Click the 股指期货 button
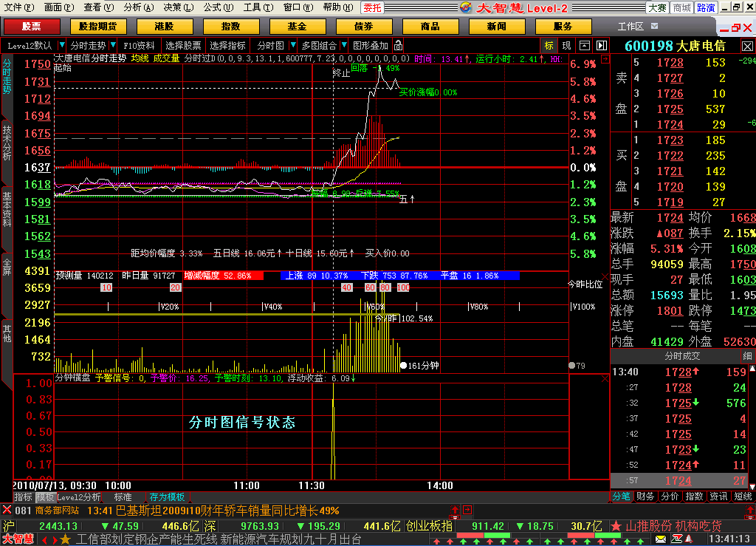The width and height of the screenshot is (756, 546). click(x=98, y=26)
